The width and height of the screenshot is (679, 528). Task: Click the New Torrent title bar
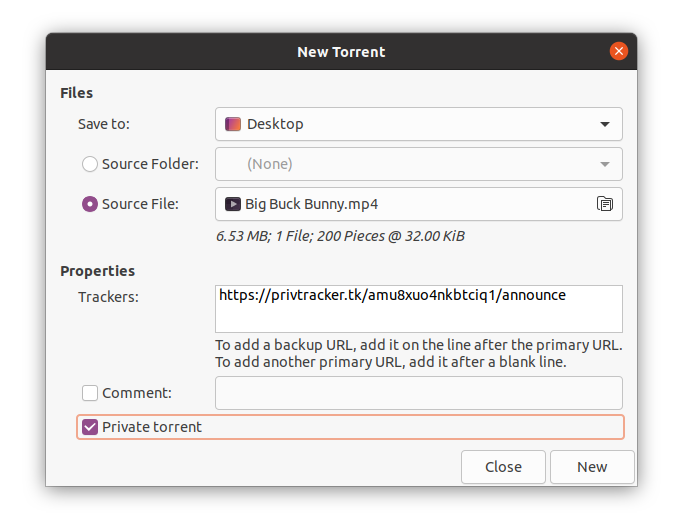[341, 52]
